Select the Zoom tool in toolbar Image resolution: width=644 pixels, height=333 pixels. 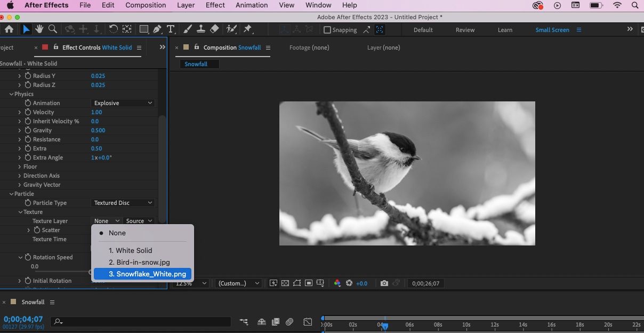(x=53, y=29)
